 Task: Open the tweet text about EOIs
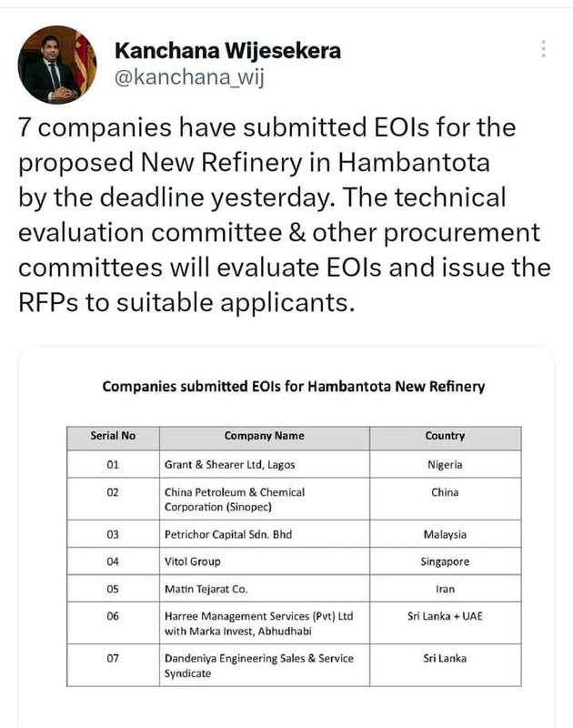click(285, 215)
